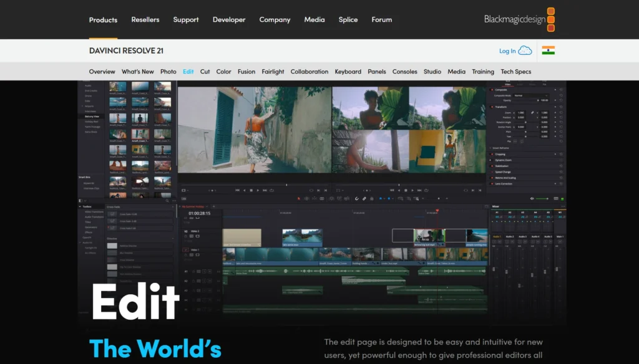Image resolution: width=639 pixels, height=364 pixels.
Task: Click the blue marker icon in timeline toolbar
Action: coord(389,199)
